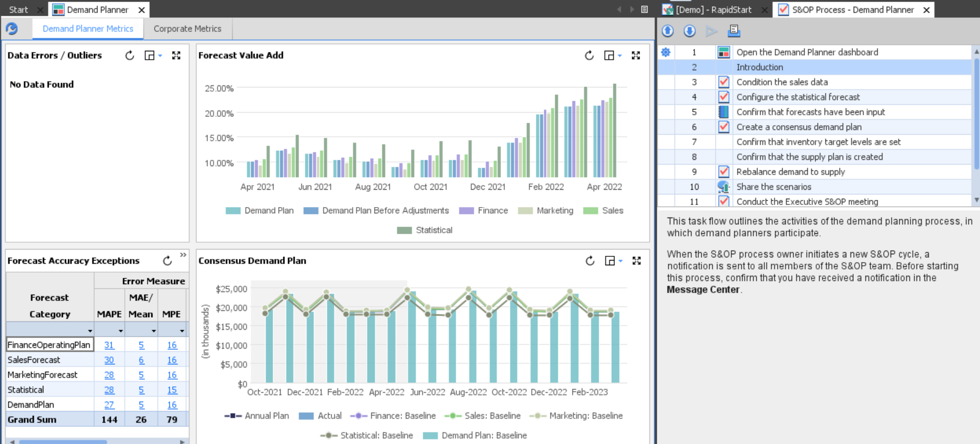This screenshot has height=444, width=980.
Task: Toggle checkmark for Rebalance demand to supply
Action: tap(723, 171)
